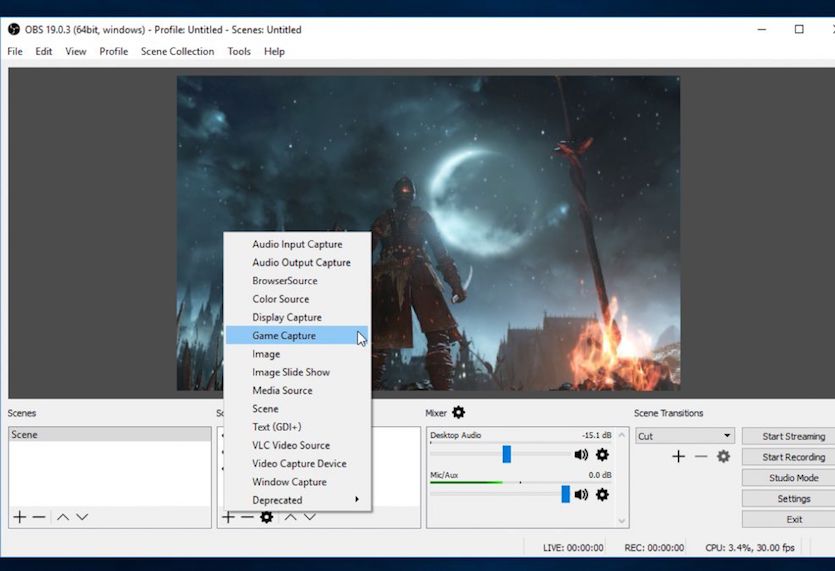
Task: Open the Edit menu
Action: [44, 51]
